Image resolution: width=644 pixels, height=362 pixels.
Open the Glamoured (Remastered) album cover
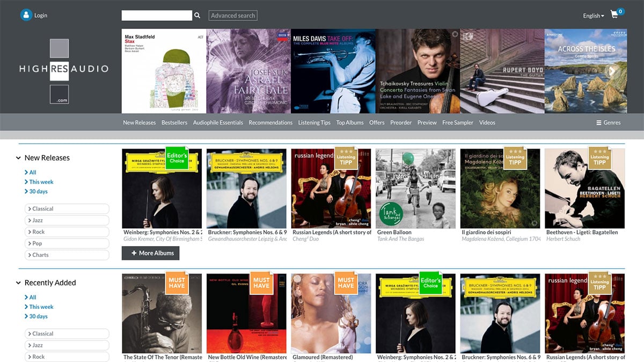(x=331, y=314)
